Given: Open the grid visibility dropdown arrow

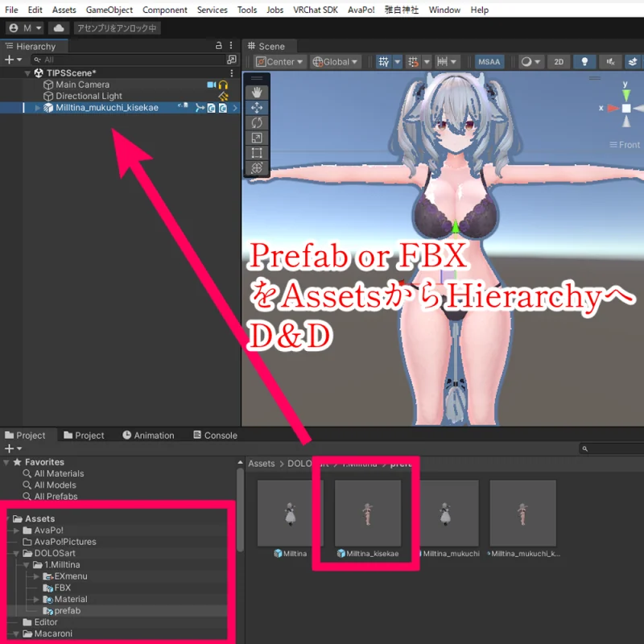Looking at the screenshot, I should coord(397,62).
